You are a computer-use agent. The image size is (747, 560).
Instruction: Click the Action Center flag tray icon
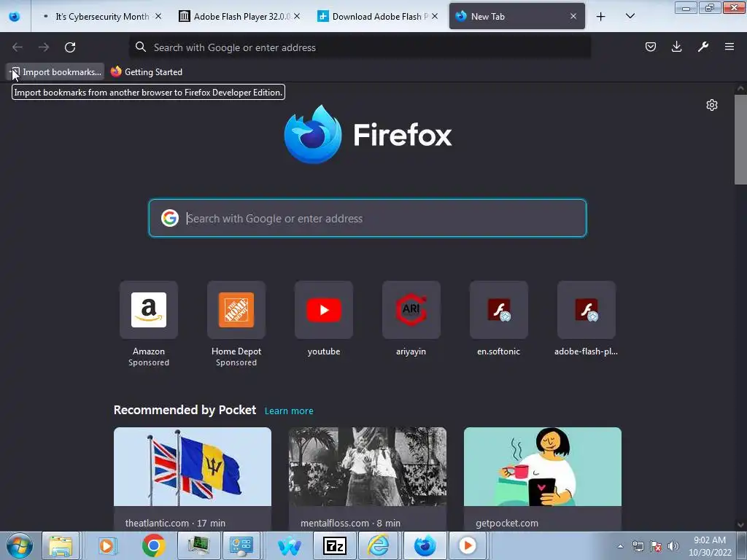tap(656, 546)
